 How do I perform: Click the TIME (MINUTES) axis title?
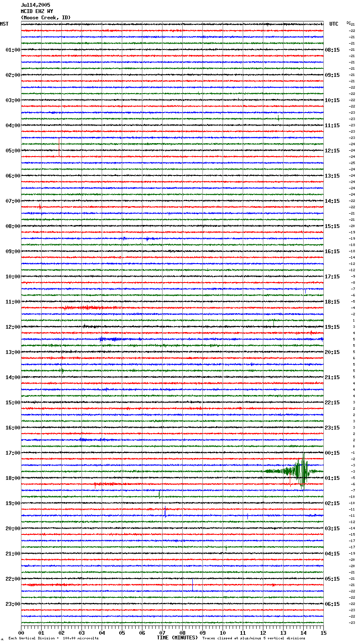point(177,638)
